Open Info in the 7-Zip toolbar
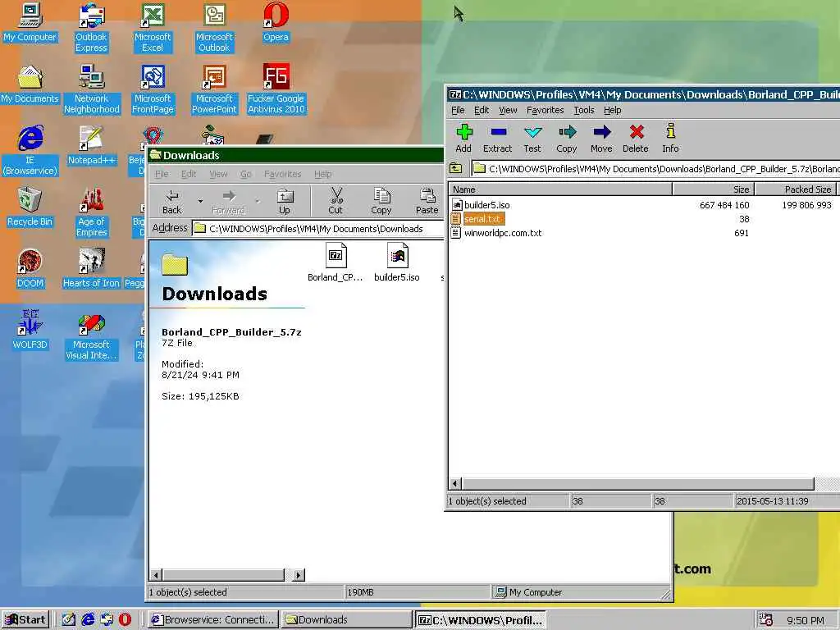 coord(670,138)
